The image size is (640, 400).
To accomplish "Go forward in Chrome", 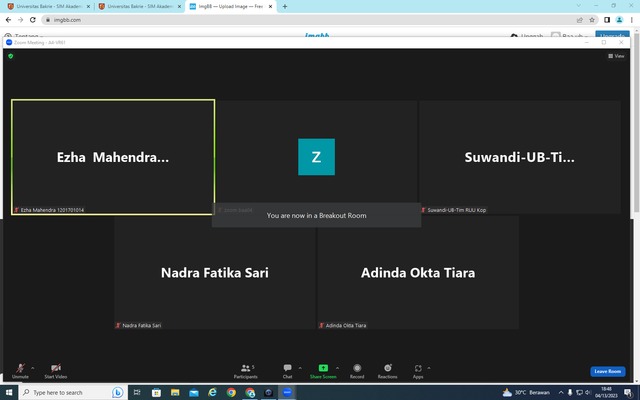I will tap(20, 20).
